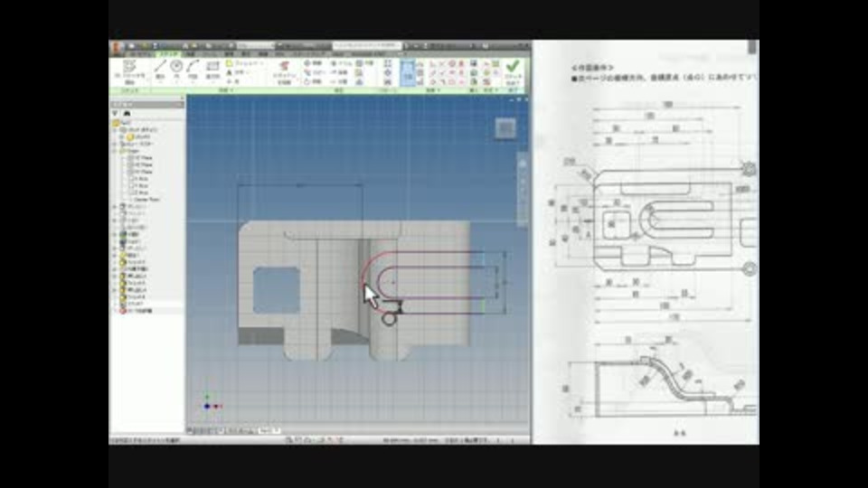The width and height of the screenshot is (868, 488).
Task: Click the Inventor application logo button
Action: 117,48
